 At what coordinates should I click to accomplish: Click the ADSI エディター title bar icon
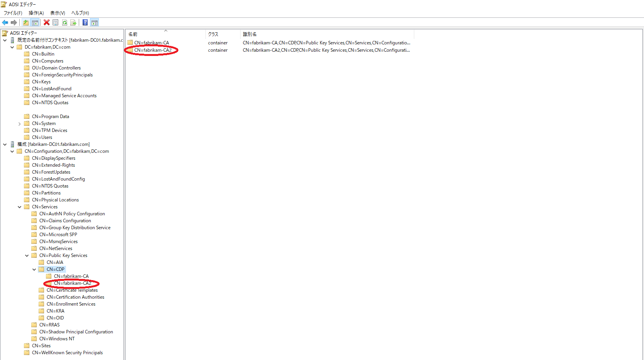pos(4,4)
